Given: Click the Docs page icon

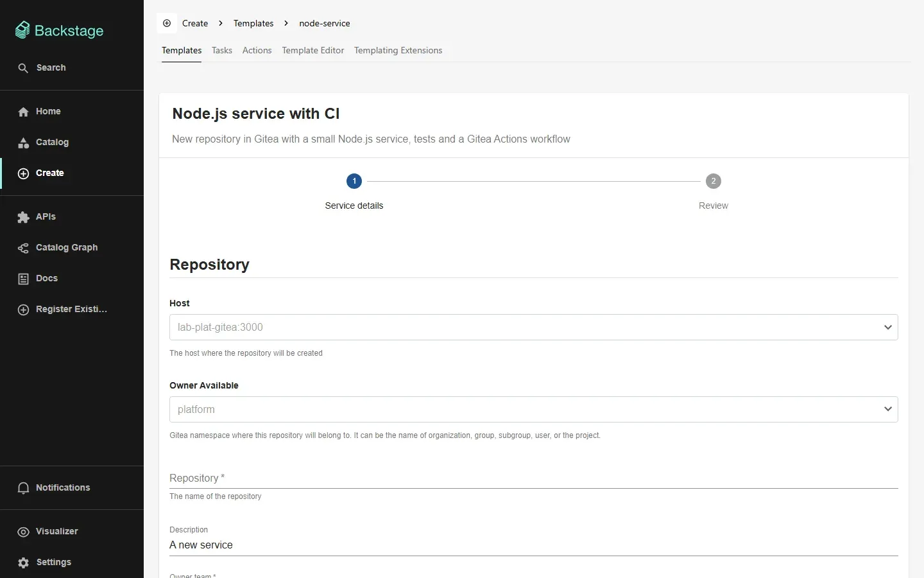Looking at the screenshot, I should tap(23, 279).
